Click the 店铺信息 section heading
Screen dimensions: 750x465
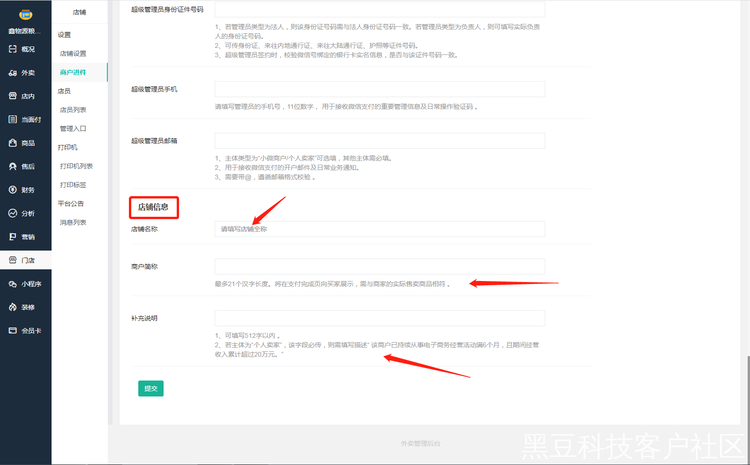point(153,207)
